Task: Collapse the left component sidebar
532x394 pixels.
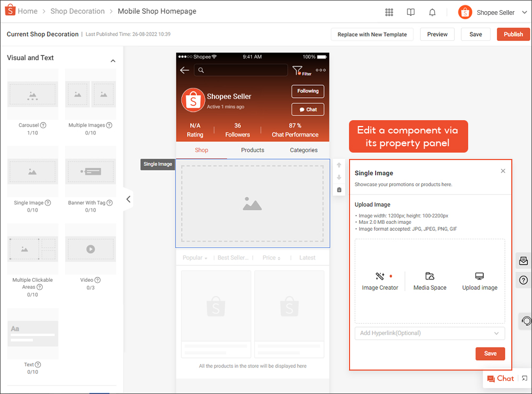Action: coord(128,199)
